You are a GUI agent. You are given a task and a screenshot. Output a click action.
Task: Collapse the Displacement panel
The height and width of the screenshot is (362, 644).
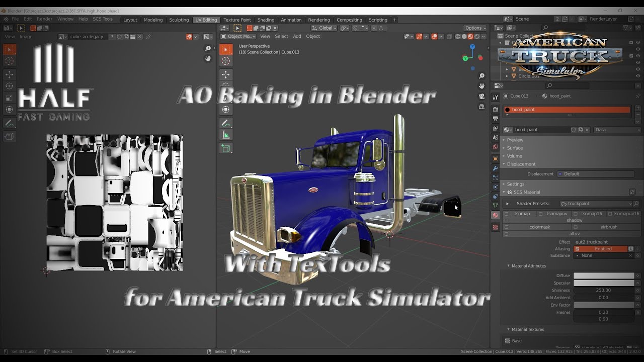521,164
